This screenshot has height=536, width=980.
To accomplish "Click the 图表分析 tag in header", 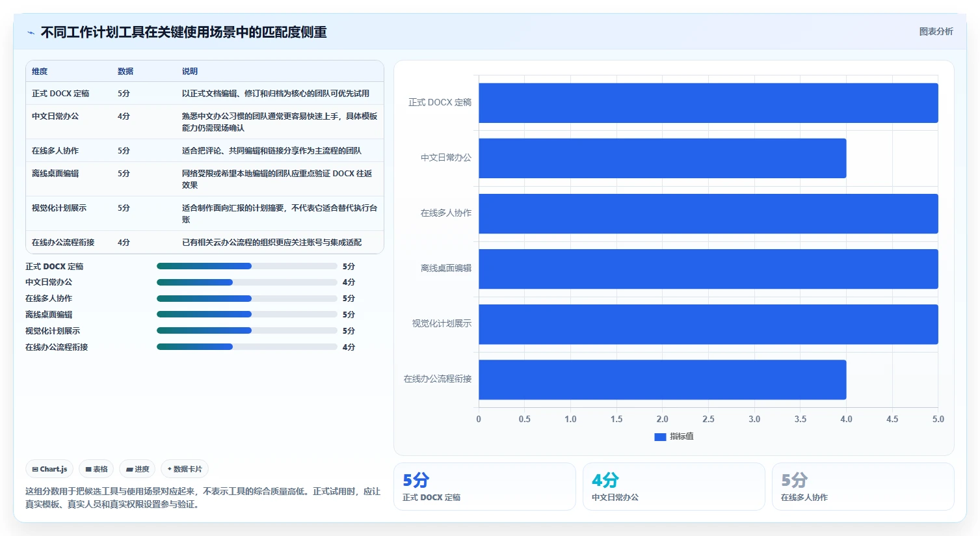I will [936, 31].
